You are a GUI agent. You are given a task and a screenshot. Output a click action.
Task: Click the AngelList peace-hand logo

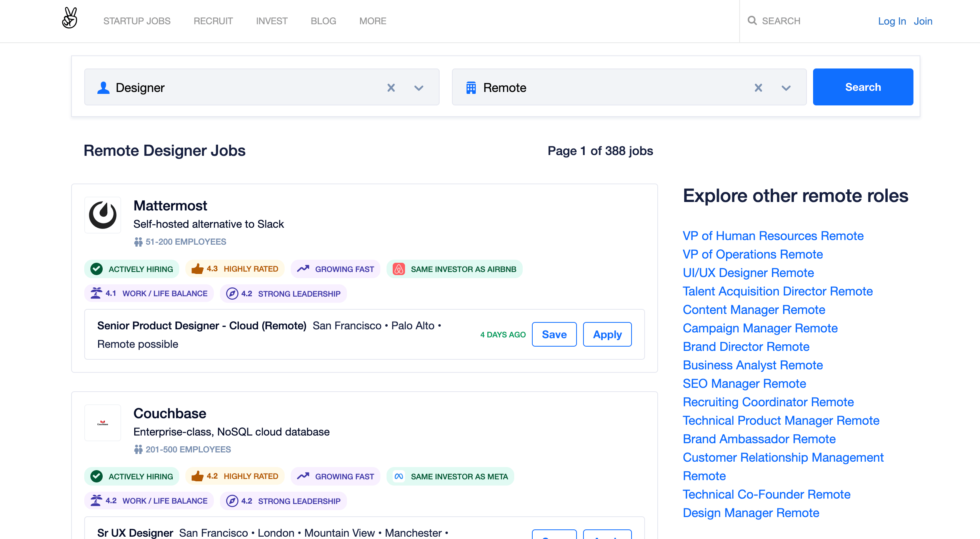[x=69, y=19]
